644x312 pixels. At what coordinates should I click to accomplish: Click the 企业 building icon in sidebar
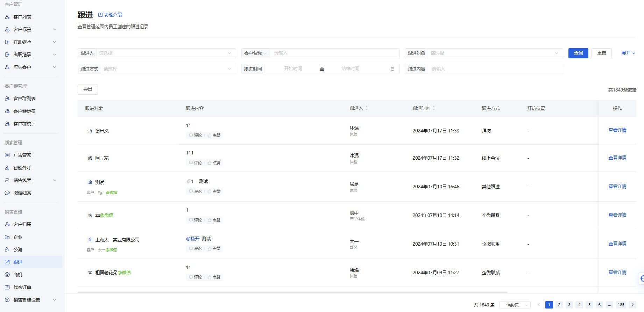pyautogui.click(x=7, y=237)
